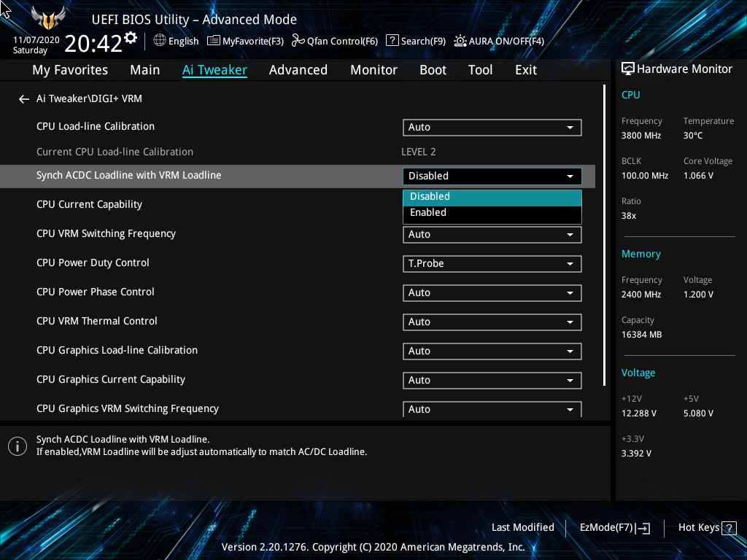This screenshot has height=560, width=747.
Task: Toggle AURA ON/OFF(F4) light icon
Action: [460, 41]
